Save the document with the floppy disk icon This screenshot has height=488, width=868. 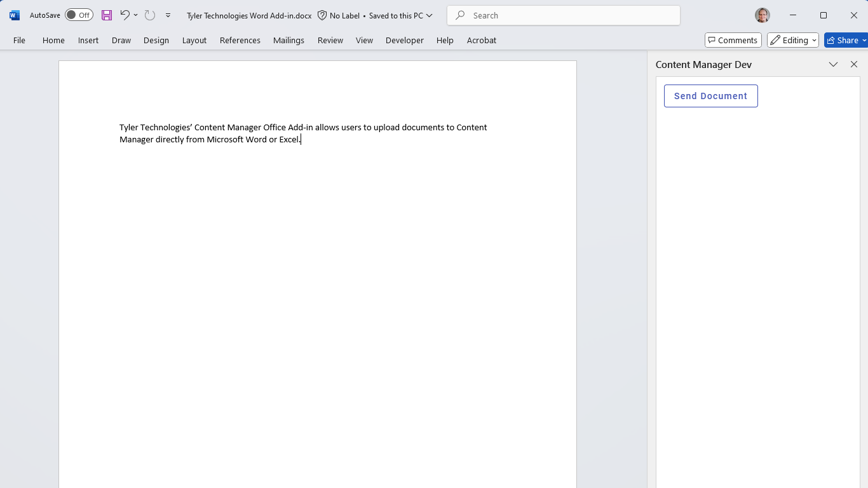(107, 15)
